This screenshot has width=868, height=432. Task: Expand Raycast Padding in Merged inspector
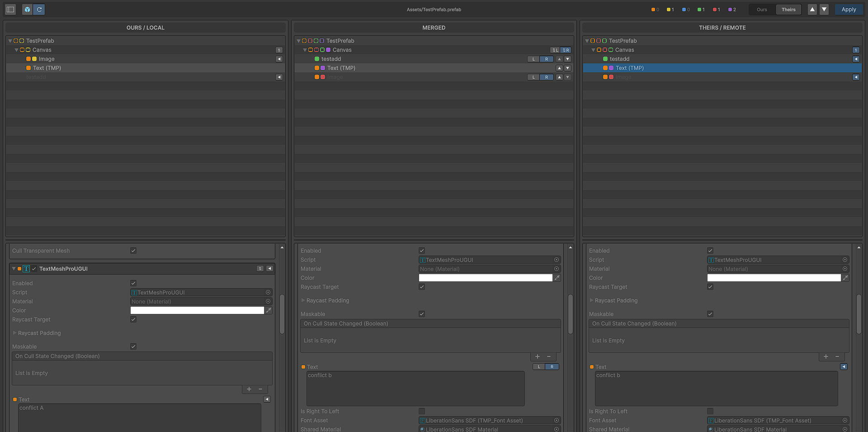click(303, 300)
